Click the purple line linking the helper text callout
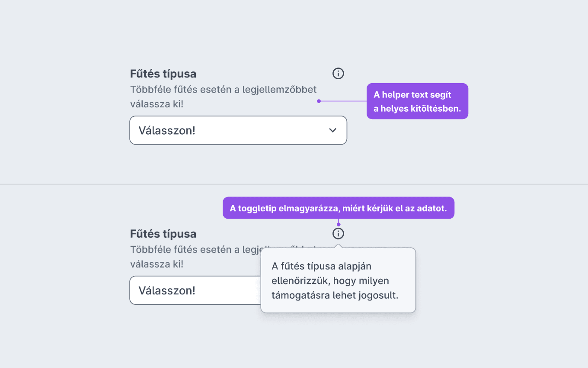Image resolution: width=588 pixels, height=368 pixels. coord(344,101)
